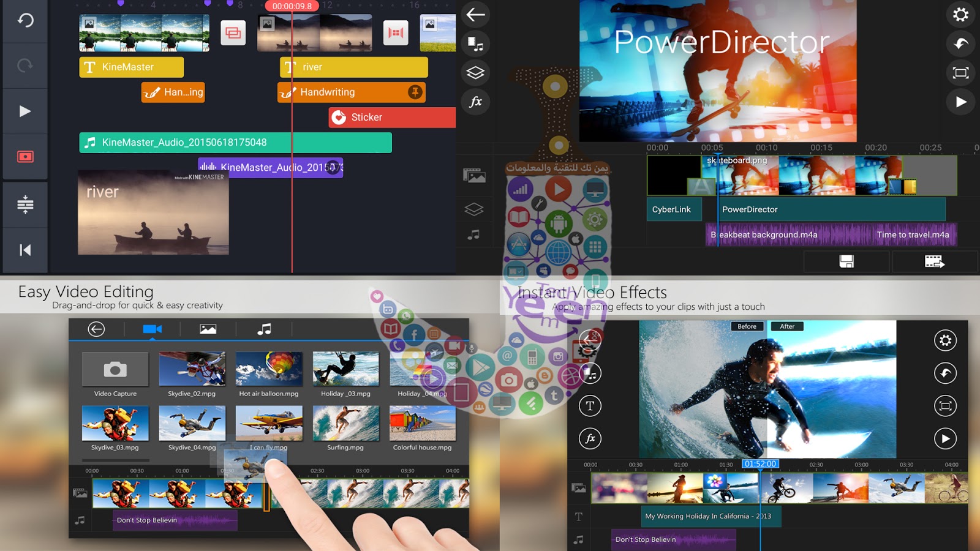Image resolution: width=980 pixels, height=551 pixels.
Task: Open Video Capture camera tile
Action: tap(115, 370)
